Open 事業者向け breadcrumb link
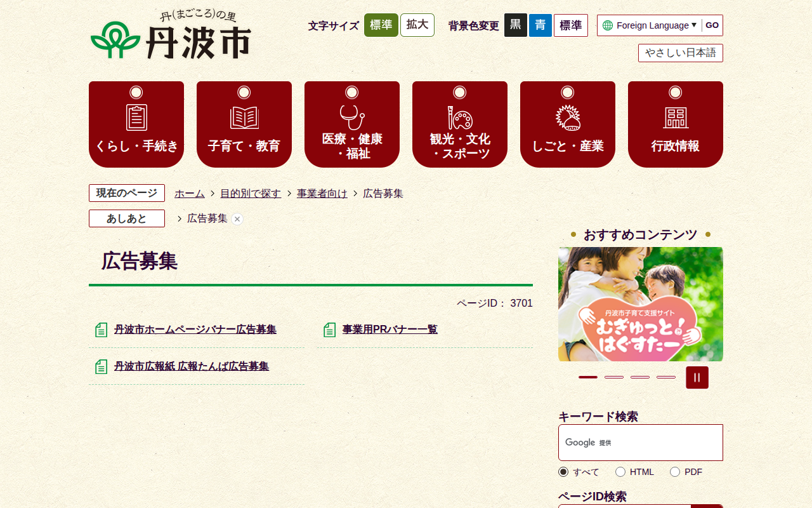Viewport: 812px width, 508px height. tap(322, 194)
